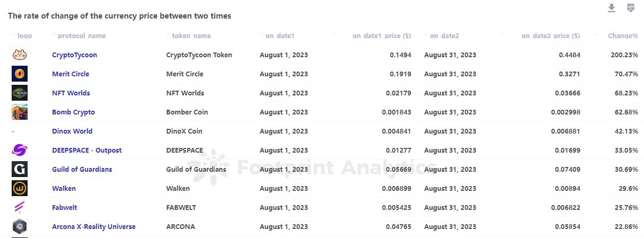
Task: Open DEEPSPACE - Outpost protocol link
Action: (x=87, y=150)
